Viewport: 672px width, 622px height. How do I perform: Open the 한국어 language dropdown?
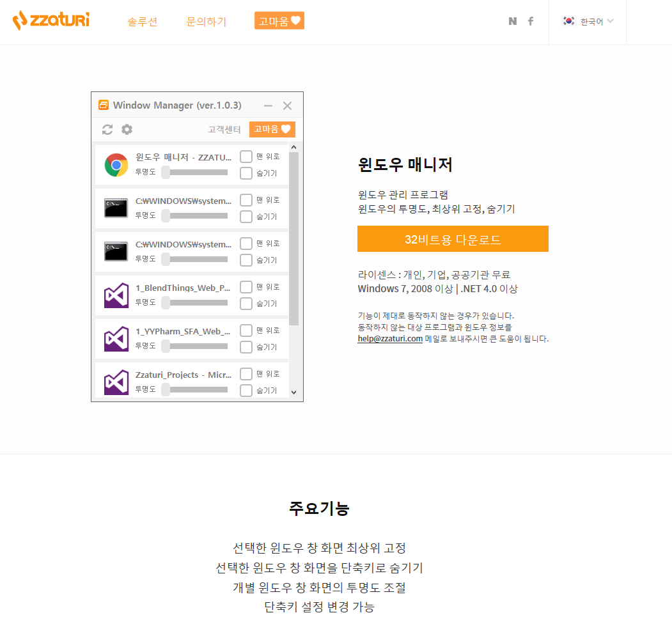pos(588,21)
